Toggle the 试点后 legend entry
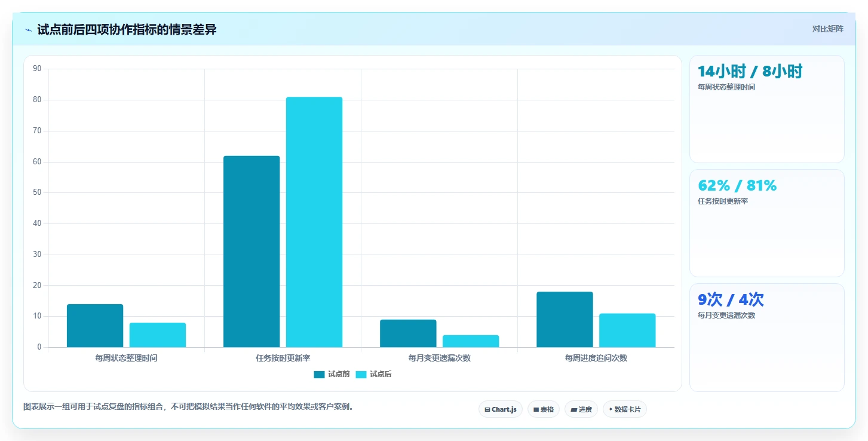868x441 pixels. 373,374
